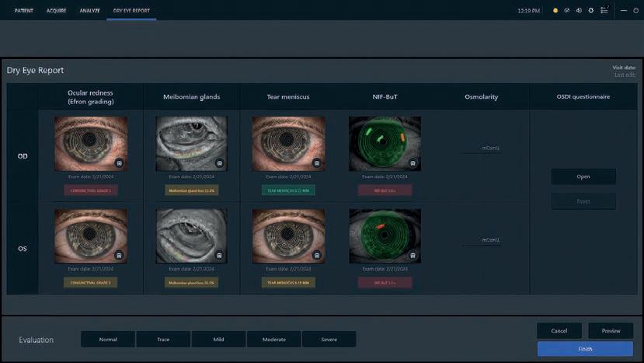Image resolution: width=644 pixels, height=363 pixels.
Task: Open the OD ocular redness eye thumbnail
Action: pyautogui.click(x=91, y=144)
